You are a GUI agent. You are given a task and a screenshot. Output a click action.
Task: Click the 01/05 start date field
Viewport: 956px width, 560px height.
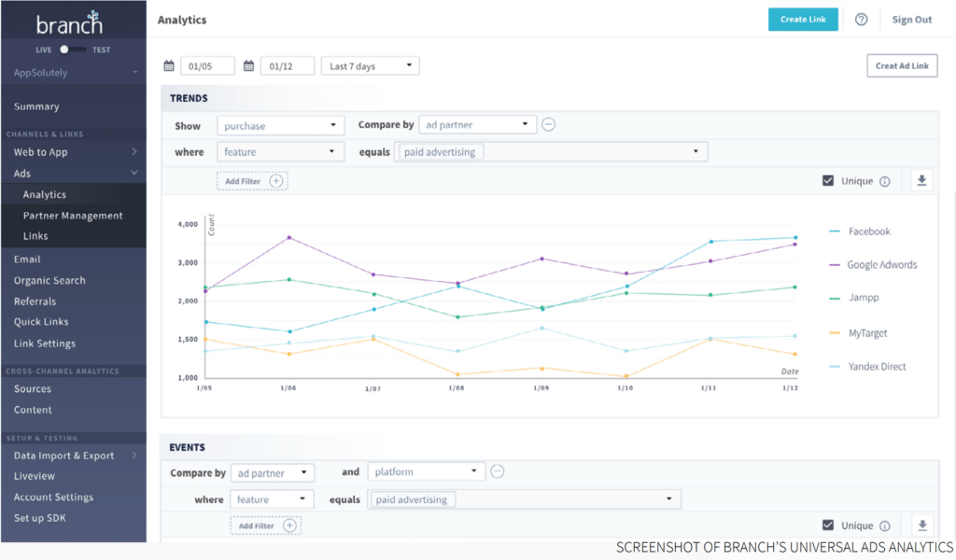click(207, 66)
